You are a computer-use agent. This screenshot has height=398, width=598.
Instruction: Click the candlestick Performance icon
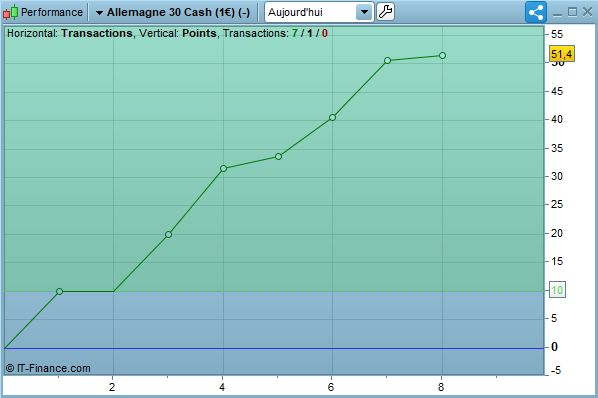coord(11,12)
